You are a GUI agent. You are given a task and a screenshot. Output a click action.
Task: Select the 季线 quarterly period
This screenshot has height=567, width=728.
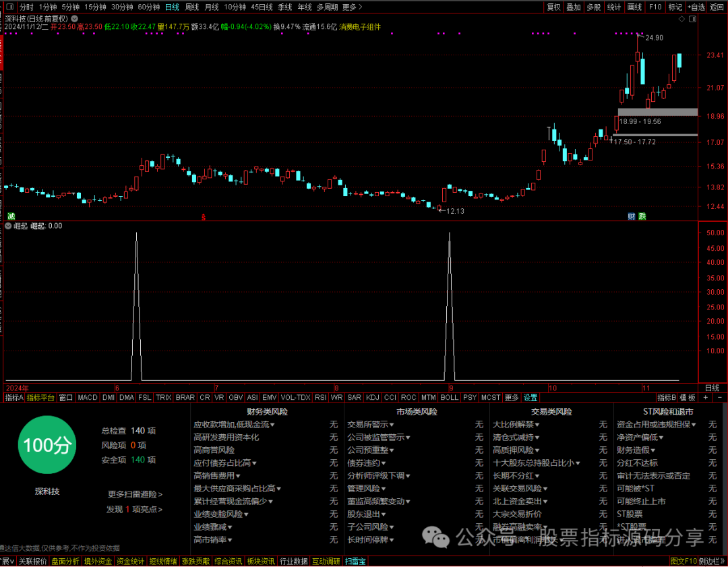coord(284,7)
